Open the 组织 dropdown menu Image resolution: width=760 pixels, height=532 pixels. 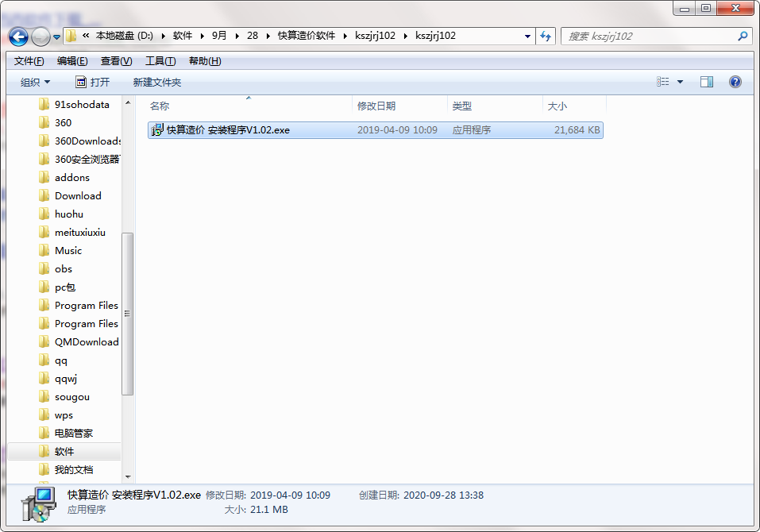pyautogui.click(x=35, y=83)
